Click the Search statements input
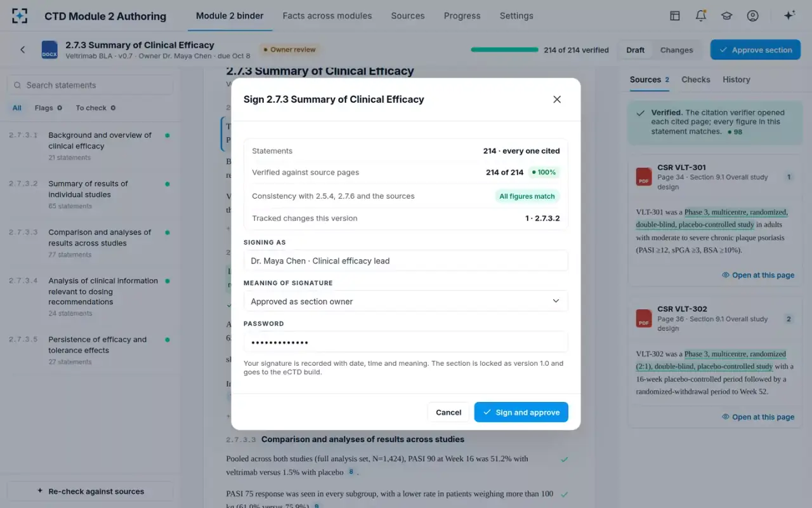Image resolution: width=812 pixels, height=508 pixels. (89, 85)
